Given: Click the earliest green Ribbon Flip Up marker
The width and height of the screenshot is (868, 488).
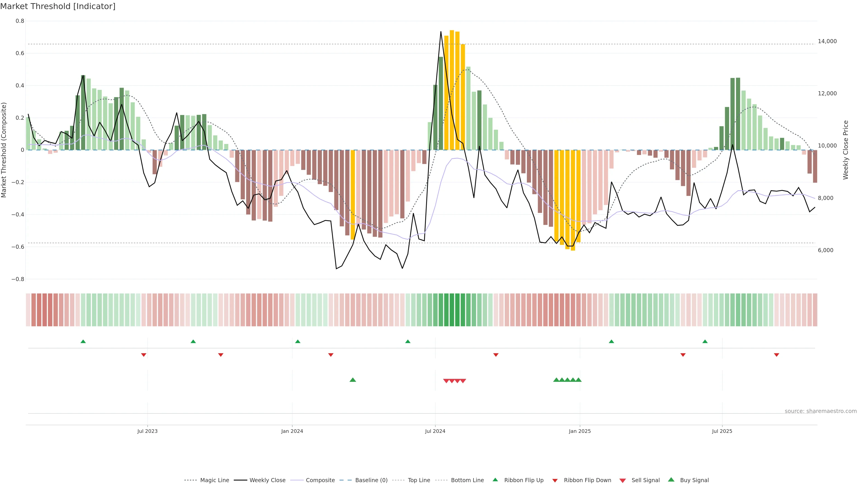Looking at the screenshot, I should (x=83, y=342).
